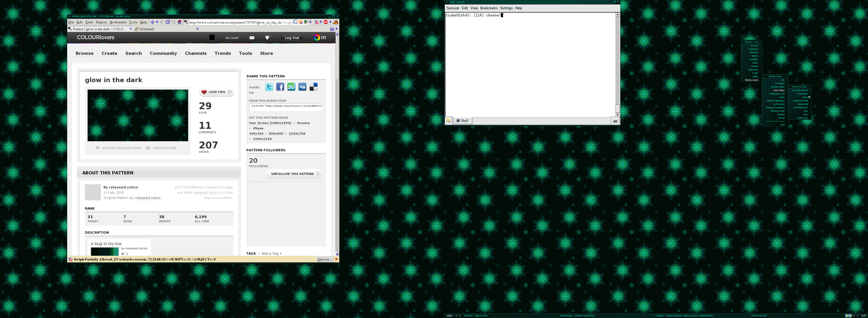Open the dropdown arrow beside Adblock icon

331,22
